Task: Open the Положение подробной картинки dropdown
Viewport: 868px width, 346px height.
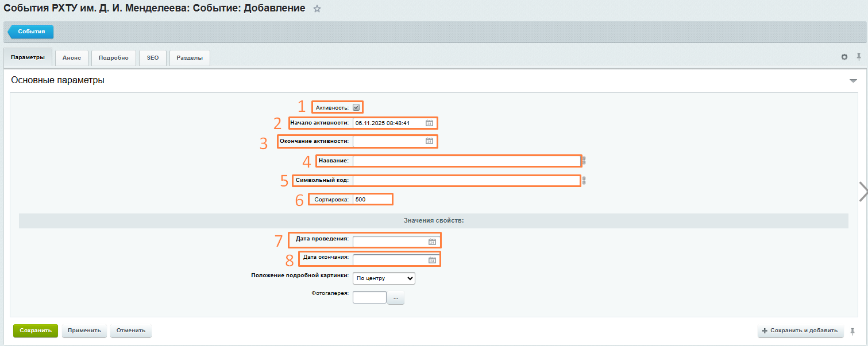Action: tap(384, 278)
